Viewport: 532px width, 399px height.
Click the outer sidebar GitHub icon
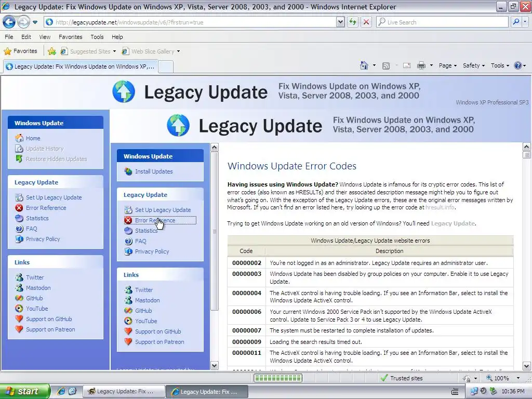[x=19, y=298]
